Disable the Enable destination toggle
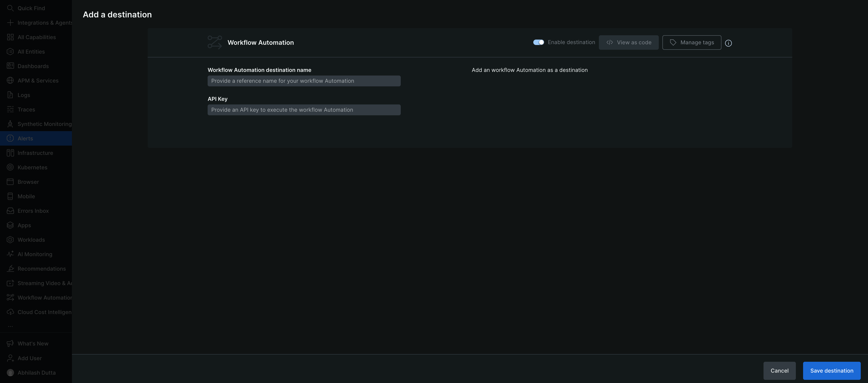This screenshot has height=383, width=868. click(538, 42)
